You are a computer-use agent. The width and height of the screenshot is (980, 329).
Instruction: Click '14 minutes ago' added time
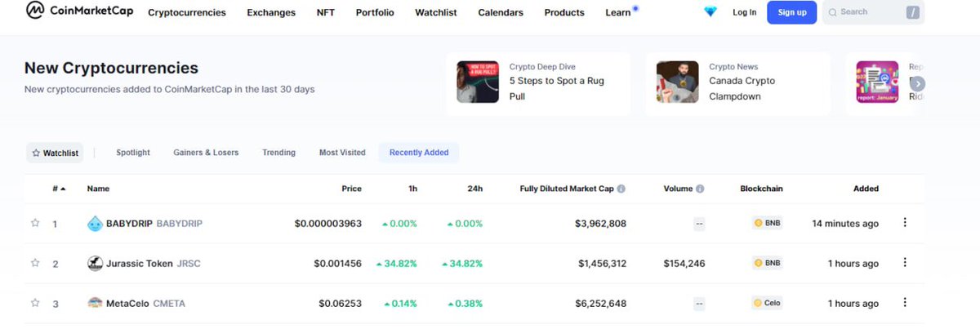[846, 223]
